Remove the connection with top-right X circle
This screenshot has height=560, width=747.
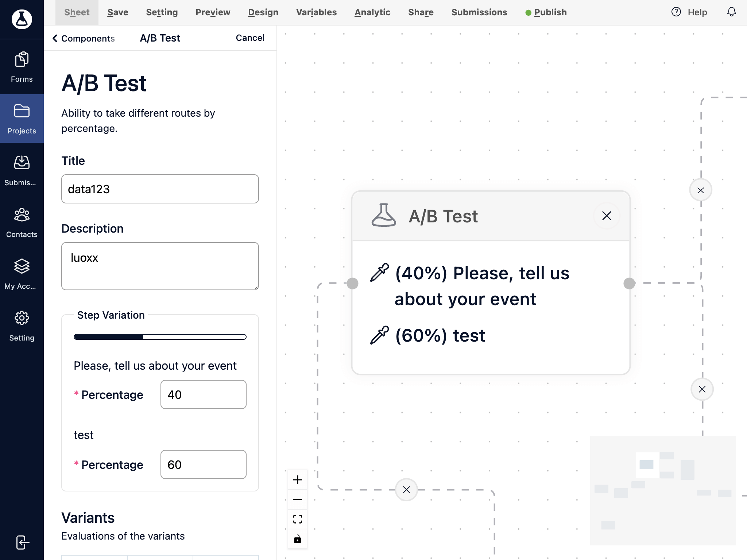(701, 190)
